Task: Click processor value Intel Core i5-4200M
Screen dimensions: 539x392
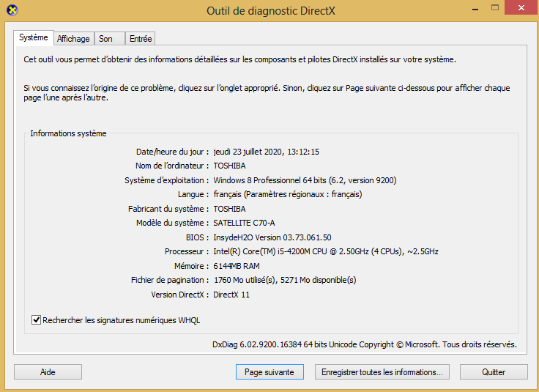Action: 326,251
